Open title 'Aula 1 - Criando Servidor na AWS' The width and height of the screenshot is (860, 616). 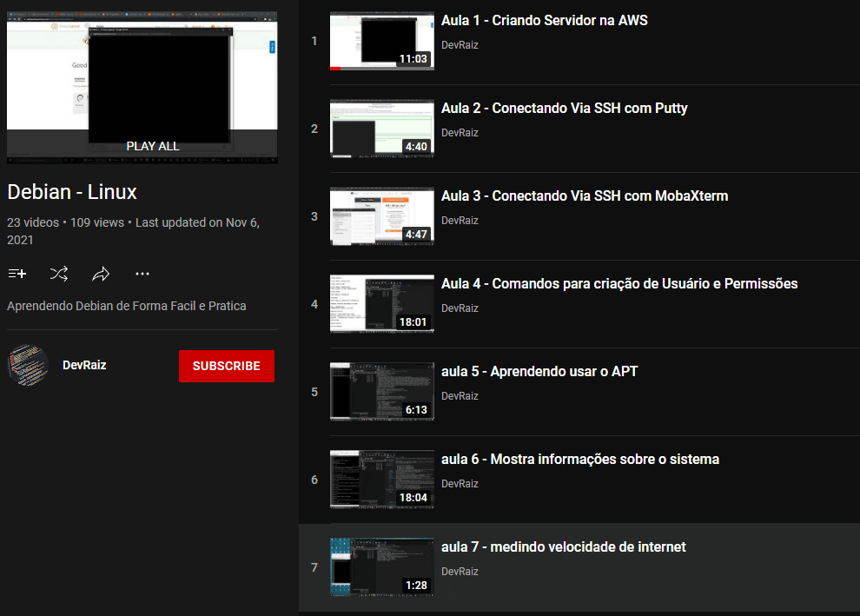(544, 21)
